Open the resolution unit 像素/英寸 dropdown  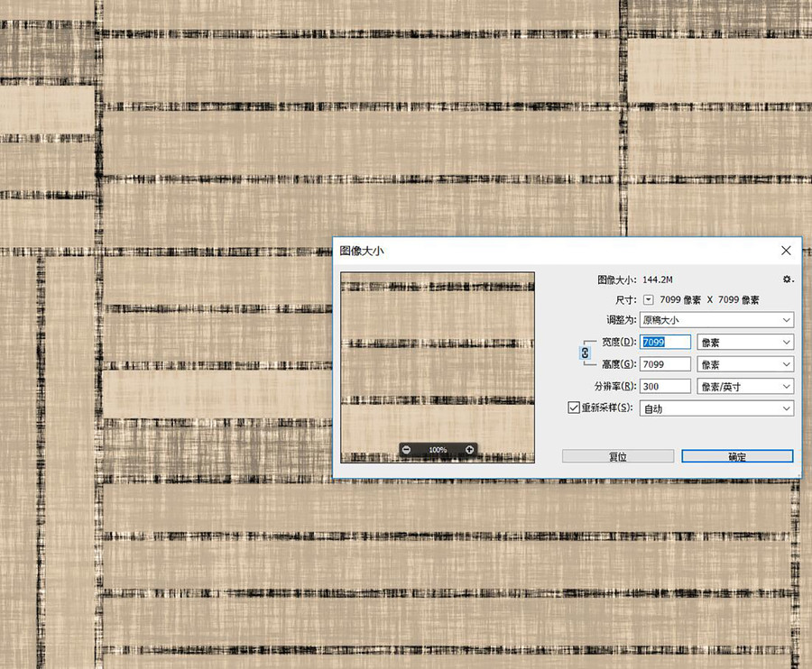pos(745,387)
